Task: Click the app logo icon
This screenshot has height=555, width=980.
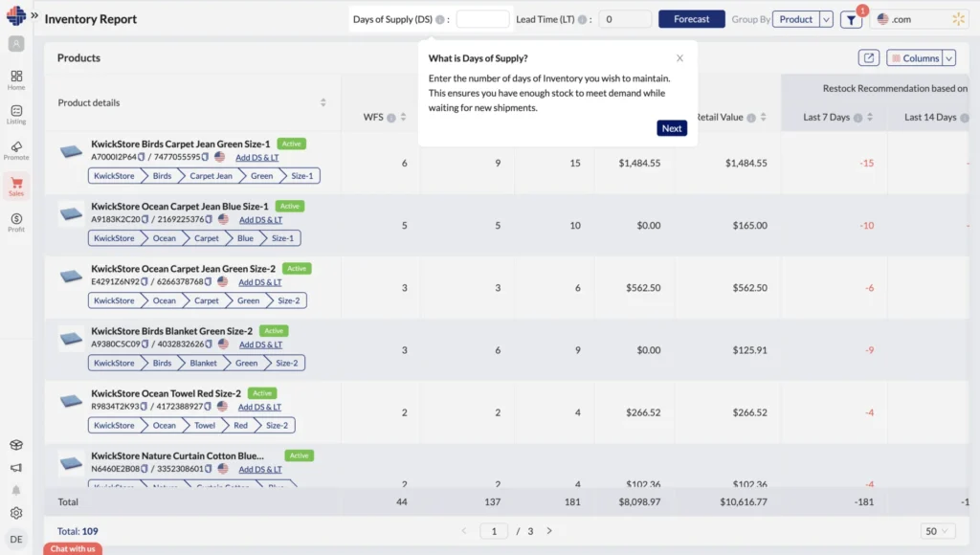Action: 15,15
